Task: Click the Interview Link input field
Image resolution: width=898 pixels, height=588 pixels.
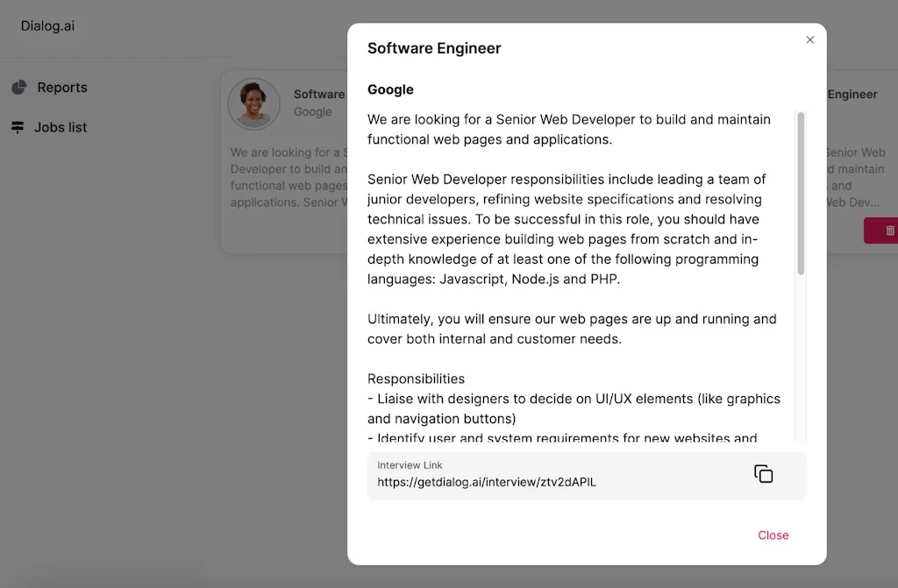Action: [526, 473]
